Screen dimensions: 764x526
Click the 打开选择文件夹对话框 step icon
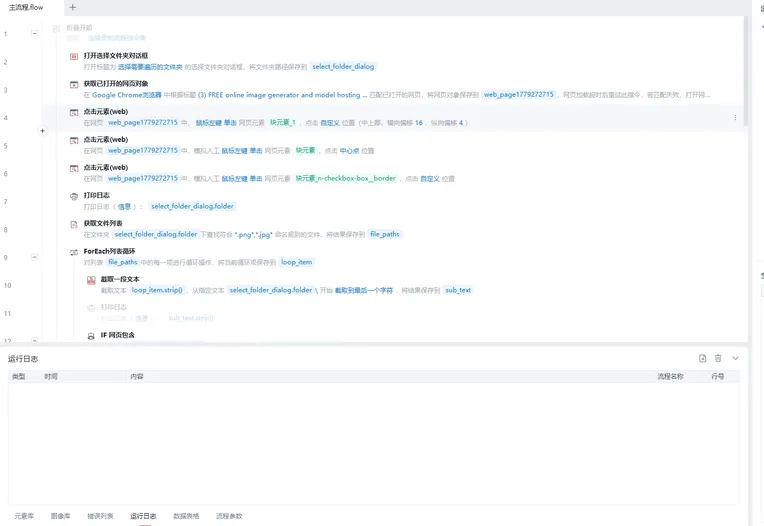click(x=74, y=56)
